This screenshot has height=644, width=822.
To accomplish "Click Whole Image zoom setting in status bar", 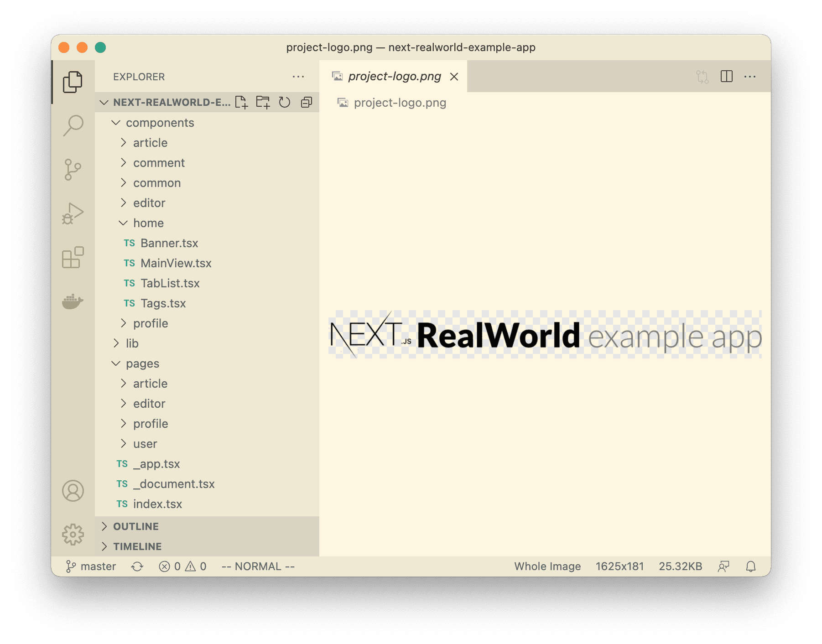I will coord(547,566).
